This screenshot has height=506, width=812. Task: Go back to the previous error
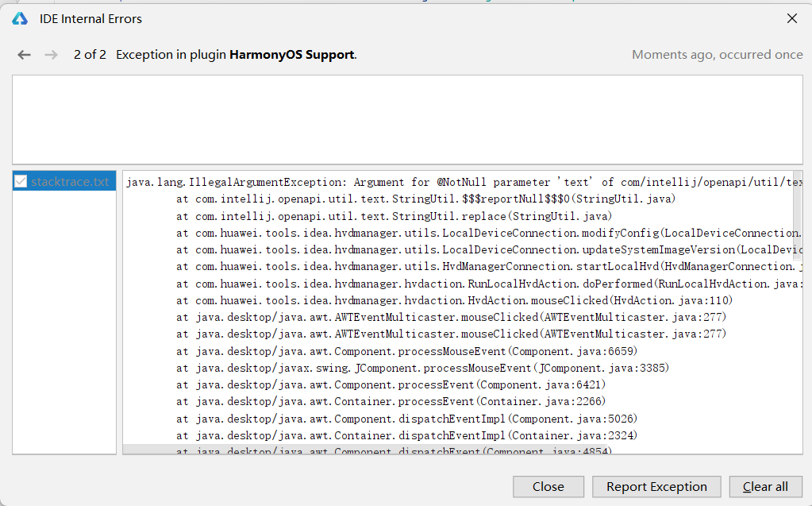point(24,55)
